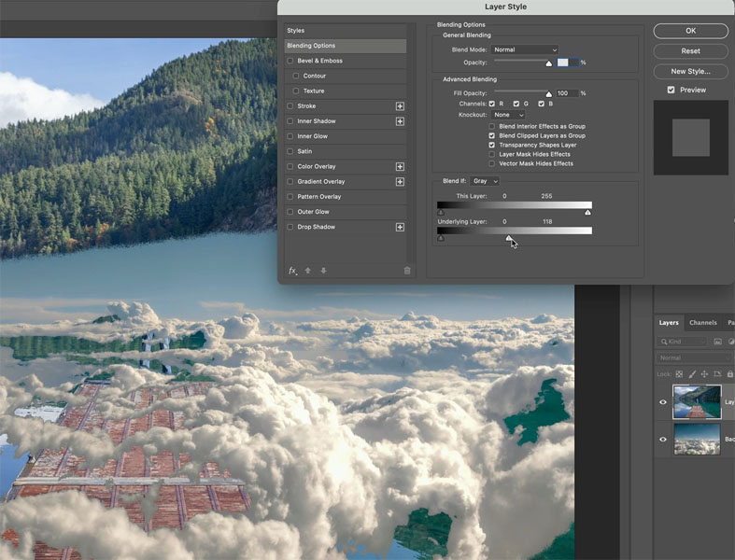
Task: Switch to the Layers tab
Action: (669, 323)
